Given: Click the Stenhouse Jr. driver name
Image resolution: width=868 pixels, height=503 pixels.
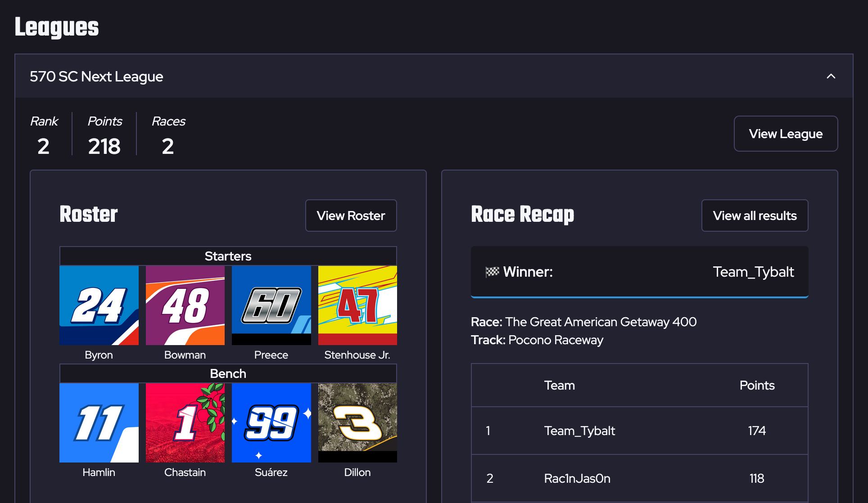Looking at the screenshot, I should (357, 355).
